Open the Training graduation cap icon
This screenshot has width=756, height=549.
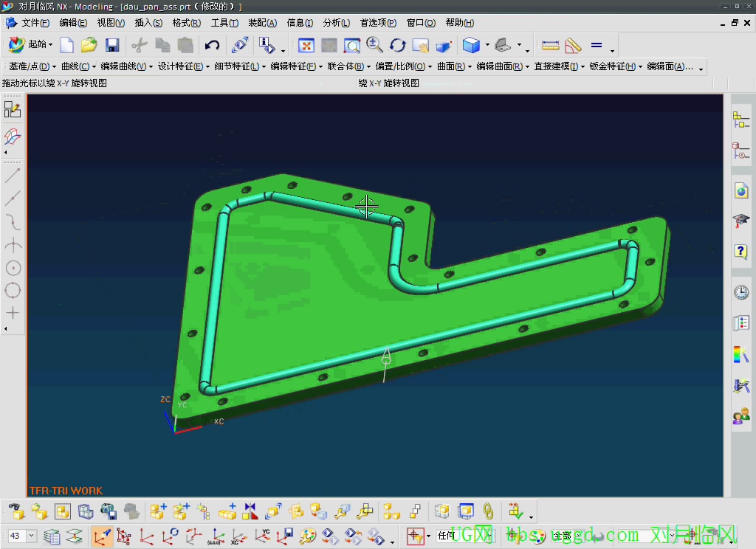coord(741,221)
